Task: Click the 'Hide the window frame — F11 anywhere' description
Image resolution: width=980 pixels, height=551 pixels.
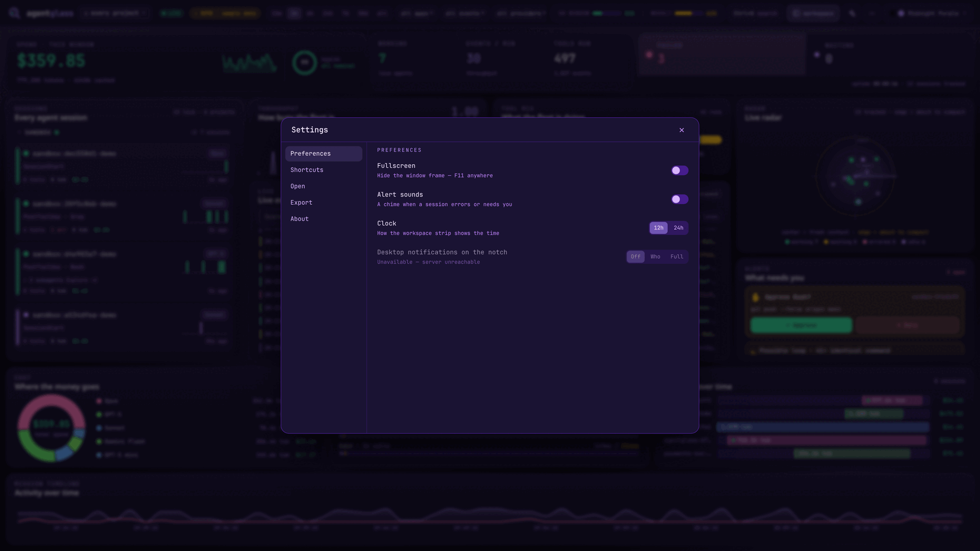Action: click(435, 176)
